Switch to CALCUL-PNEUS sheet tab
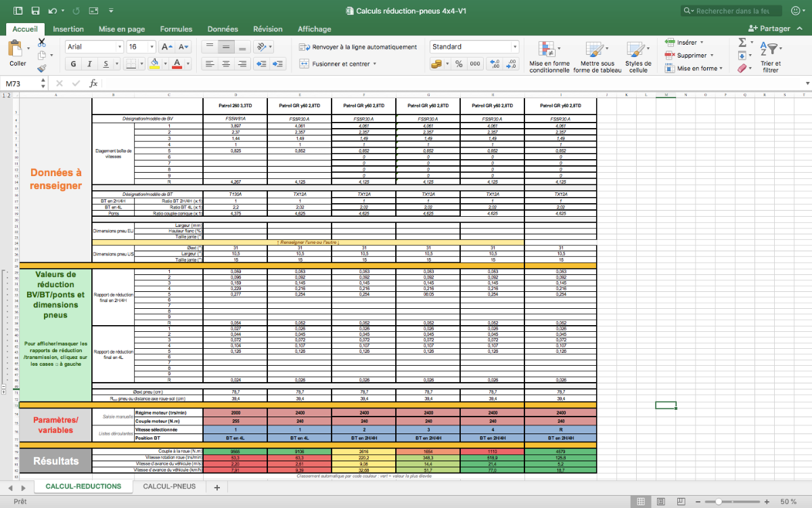The width and height of the screenshot is (812, 508). click(x=170, y=486)
